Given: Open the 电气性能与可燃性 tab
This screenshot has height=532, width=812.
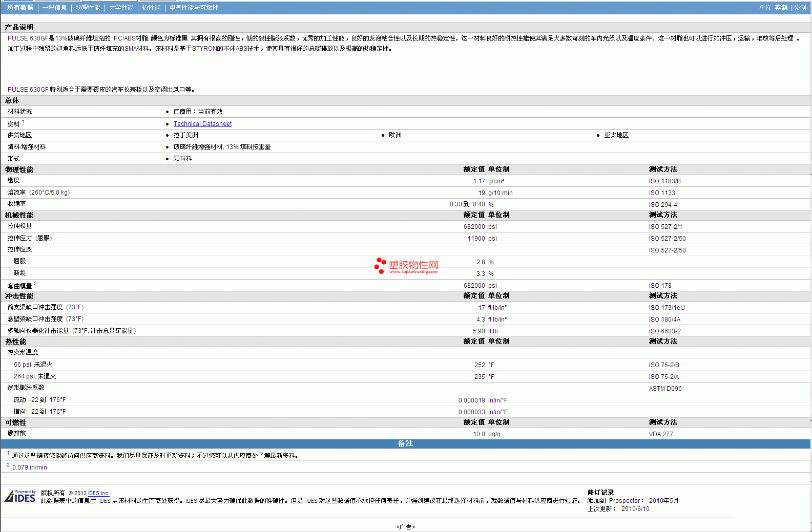Looking at the screenshot, I should coord(194,8).
